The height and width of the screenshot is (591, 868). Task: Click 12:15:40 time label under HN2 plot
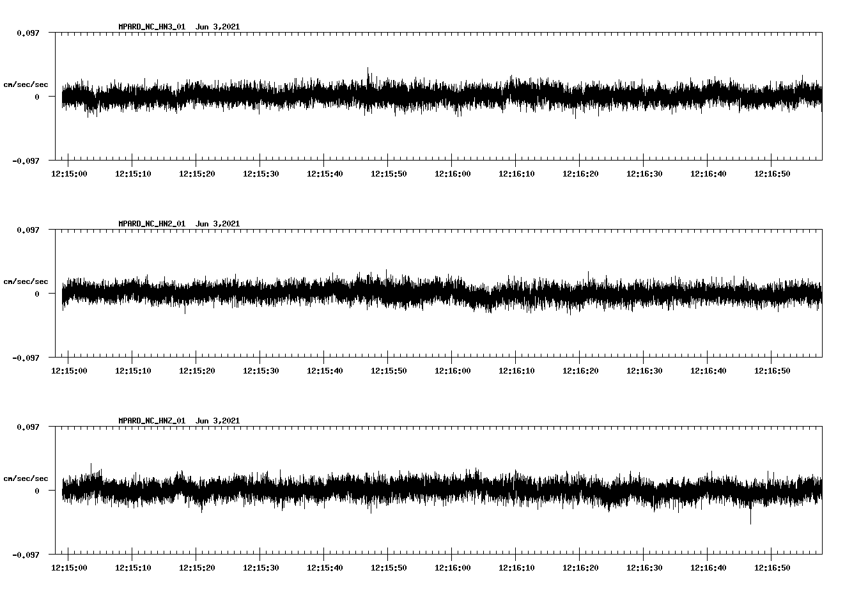click(325, 371)
